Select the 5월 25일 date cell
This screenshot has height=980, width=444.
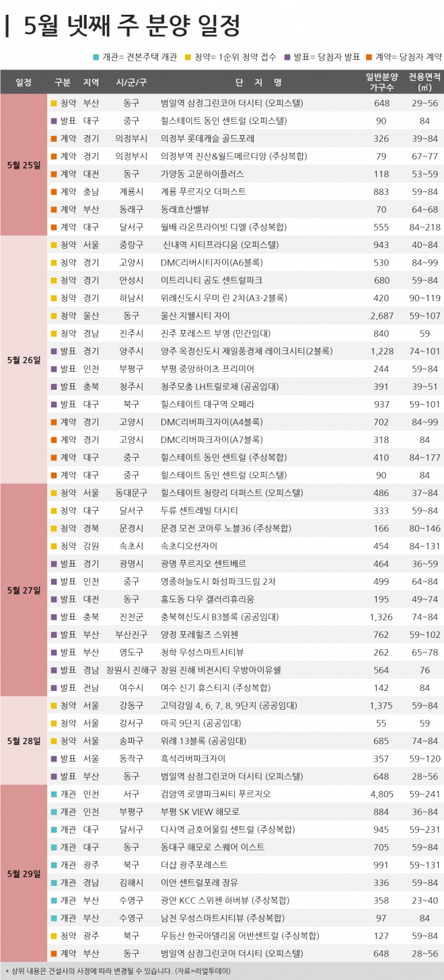pos(24,165)
